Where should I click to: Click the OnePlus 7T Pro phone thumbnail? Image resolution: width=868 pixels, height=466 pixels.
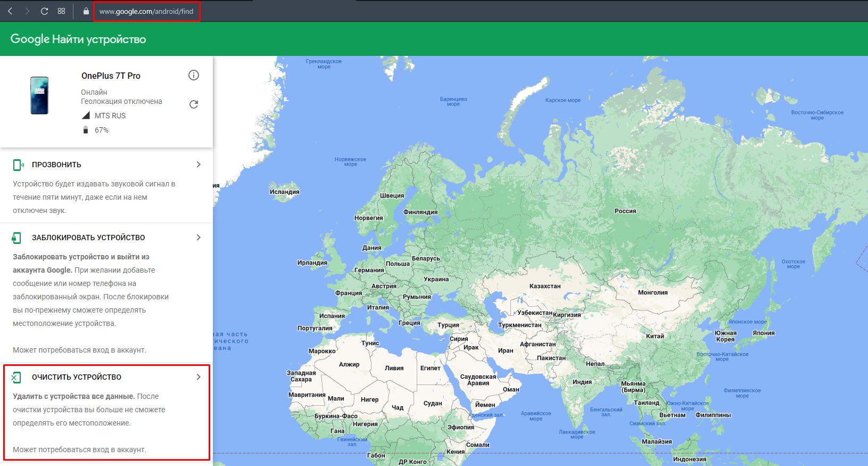[x=39, y=95]
